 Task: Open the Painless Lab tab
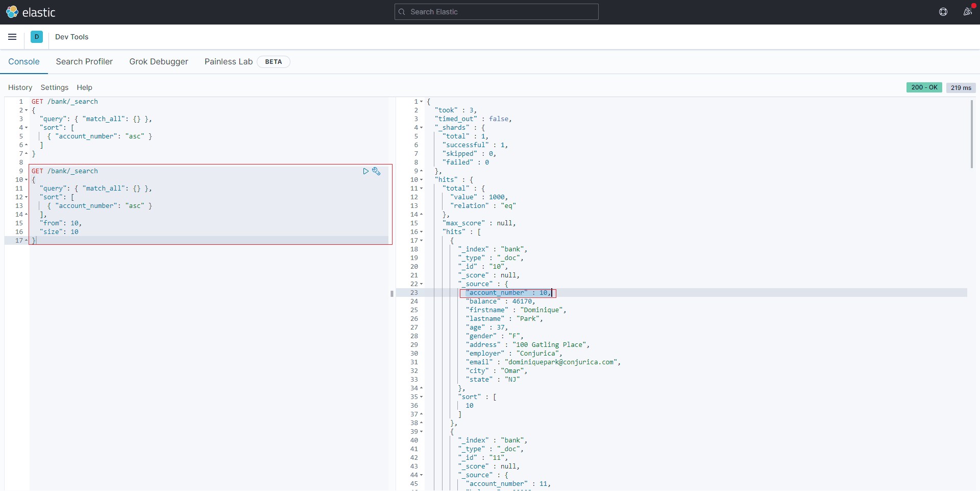(228, 61)
